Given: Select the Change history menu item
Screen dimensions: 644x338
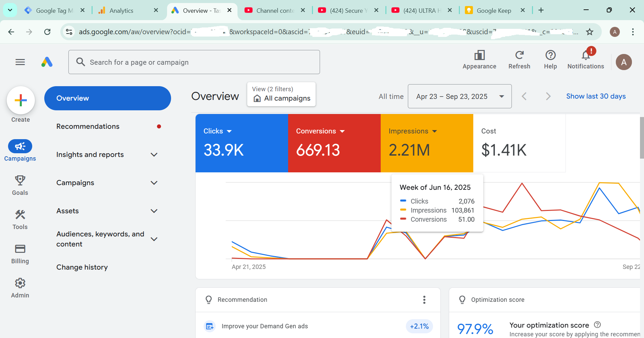Looking at the screenshot, I should point(82,267).
